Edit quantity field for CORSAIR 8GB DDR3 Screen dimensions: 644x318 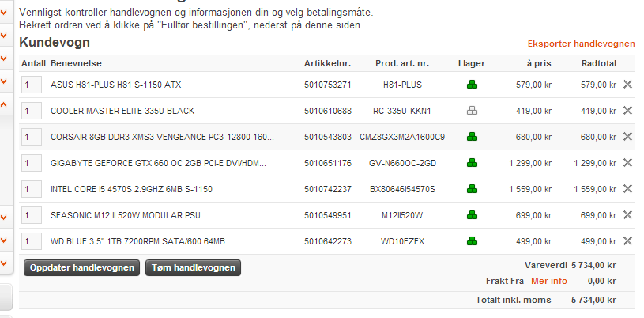click(32, 137)
